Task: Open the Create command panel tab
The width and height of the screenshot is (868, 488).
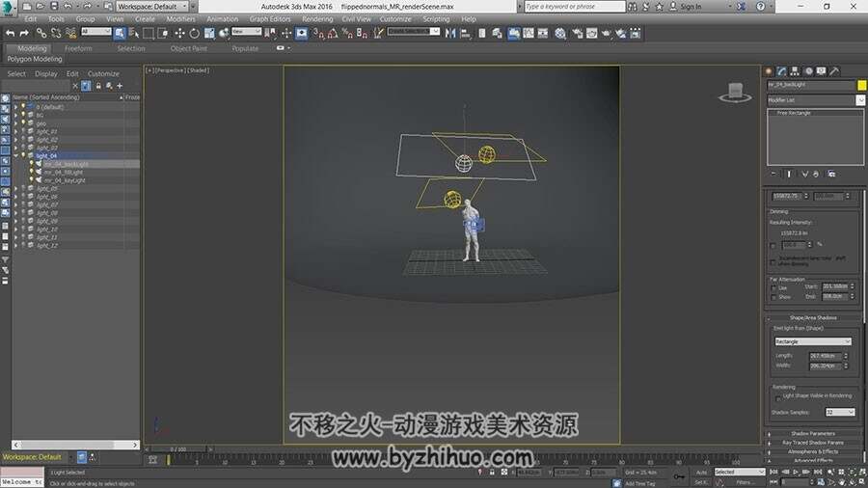Action: (x=769, y=71)
